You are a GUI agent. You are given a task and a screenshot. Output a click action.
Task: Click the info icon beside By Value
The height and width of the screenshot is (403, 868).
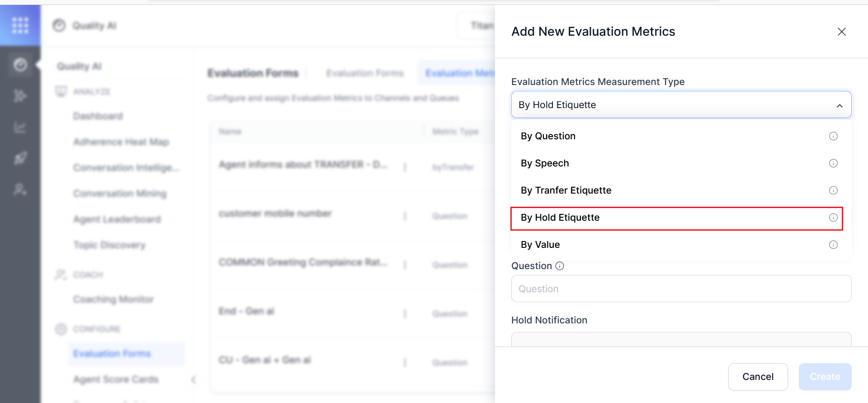click(833, 245)
